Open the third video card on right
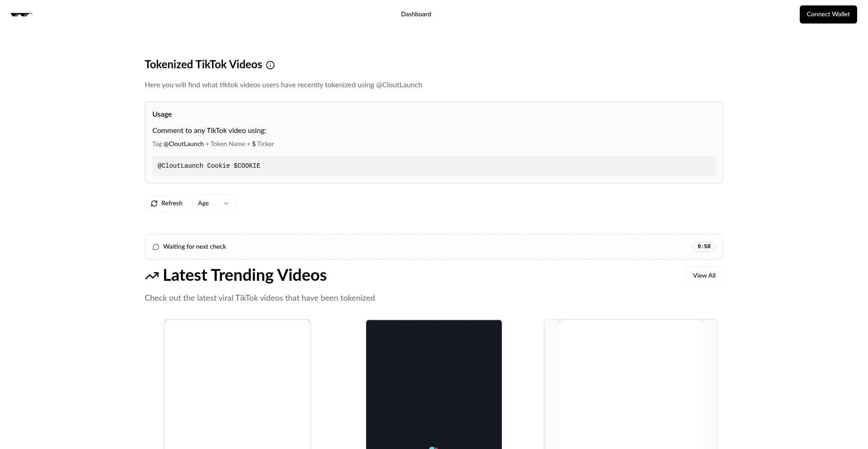868x449 pixels. (630, 384)
